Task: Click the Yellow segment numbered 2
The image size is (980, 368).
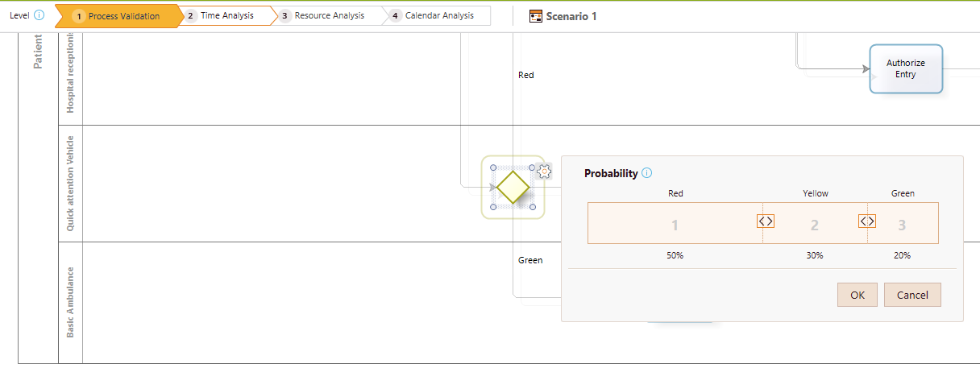Action: click(x=815, y=223)
